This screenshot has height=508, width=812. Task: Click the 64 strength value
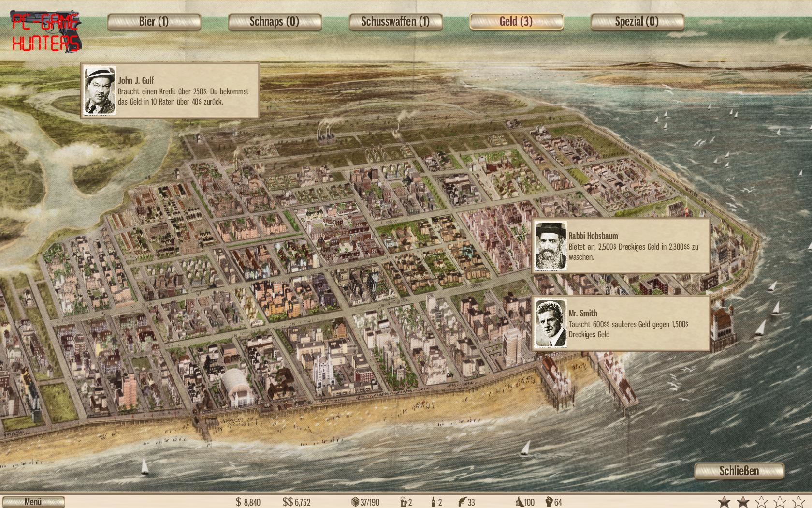tap(558, 502)
